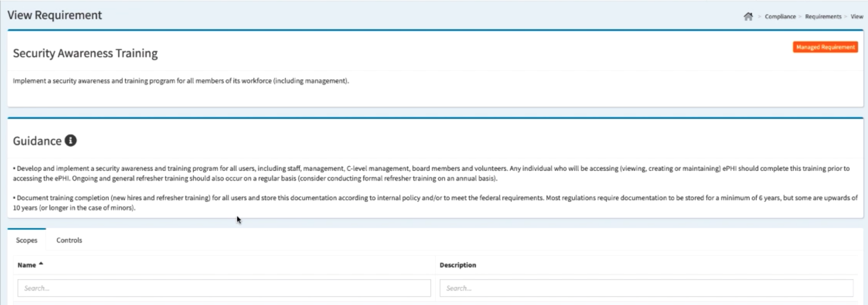The image size is (868, 305).
Task: Go to the Requirements breadcrumb link
Action: (x=823, y=17)
